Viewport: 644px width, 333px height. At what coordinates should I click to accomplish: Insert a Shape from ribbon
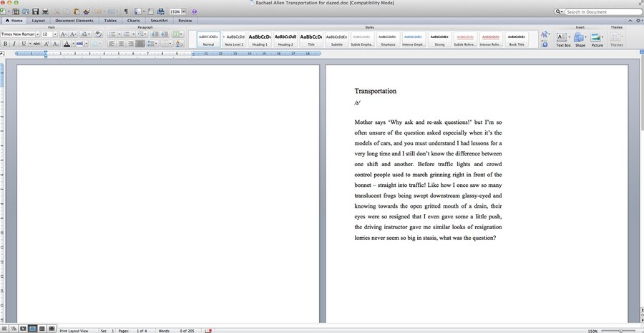point(579,39)
